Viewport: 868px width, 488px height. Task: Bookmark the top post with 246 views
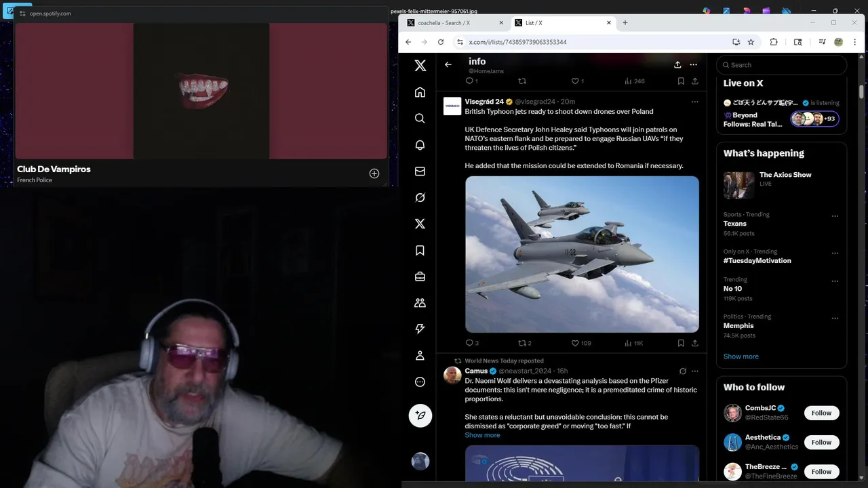[681, 81]
